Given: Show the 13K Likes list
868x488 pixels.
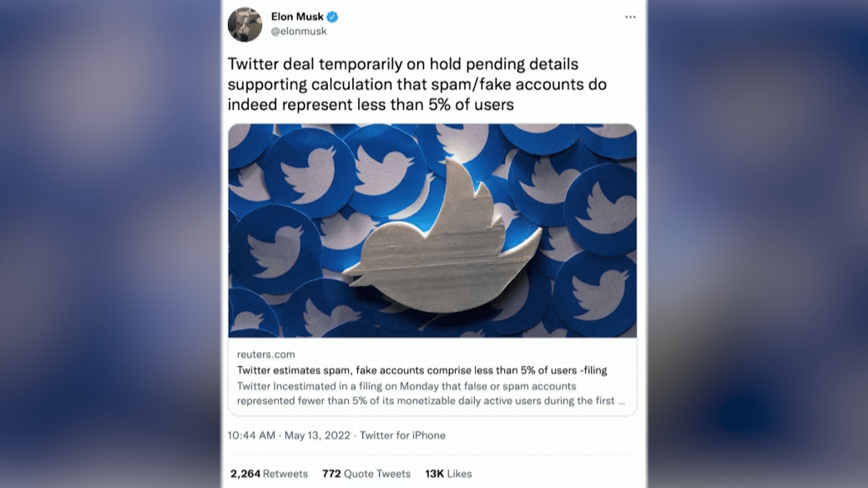Looking at the screenshot, I should (448, 474).
